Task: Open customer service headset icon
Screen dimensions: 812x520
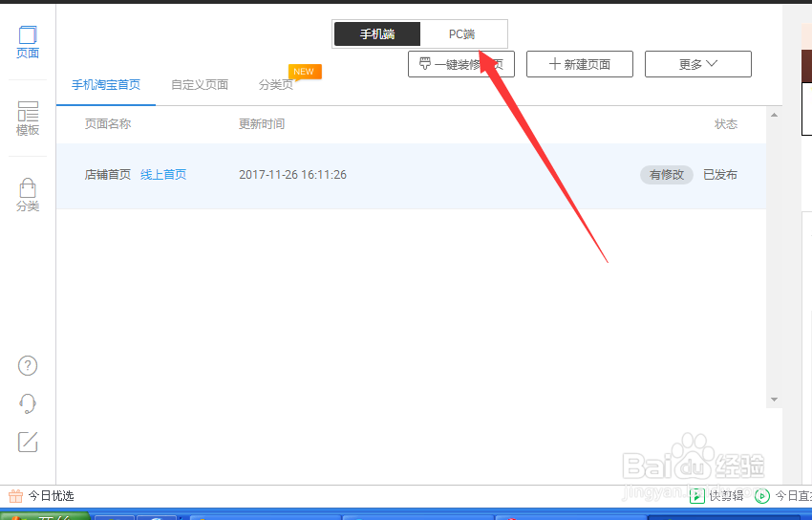Action: [28, 403]
